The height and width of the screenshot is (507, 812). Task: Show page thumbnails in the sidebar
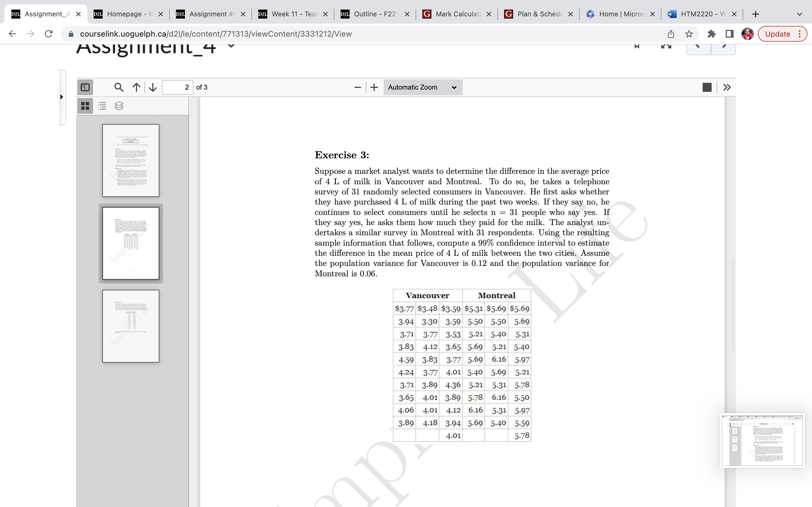coord(85,106)
